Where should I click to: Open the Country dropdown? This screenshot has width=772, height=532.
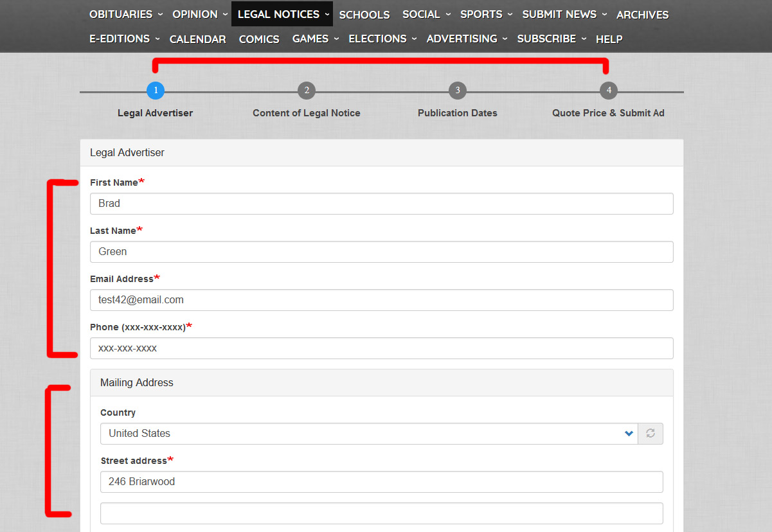point(368,434)
